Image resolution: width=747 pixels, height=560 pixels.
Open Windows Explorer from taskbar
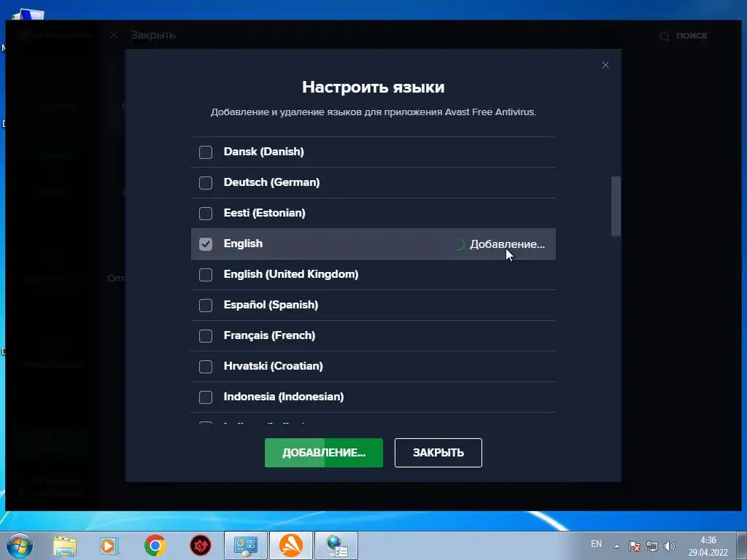[x=65, y=545]
